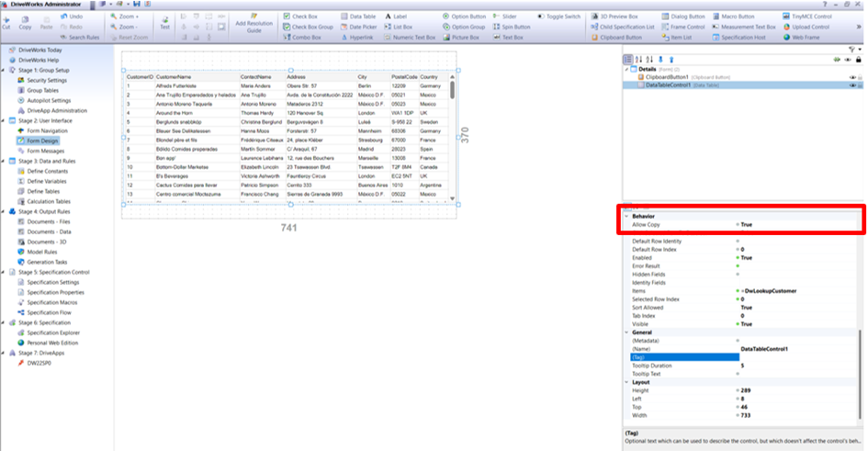Add a Date Picker control

359,28
